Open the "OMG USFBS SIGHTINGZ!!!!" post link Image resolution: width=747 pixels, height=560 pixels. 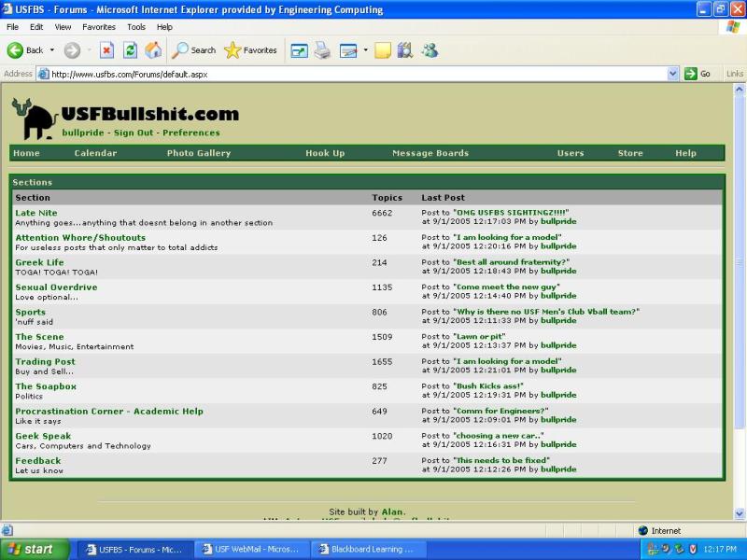(x=511, y=213)
